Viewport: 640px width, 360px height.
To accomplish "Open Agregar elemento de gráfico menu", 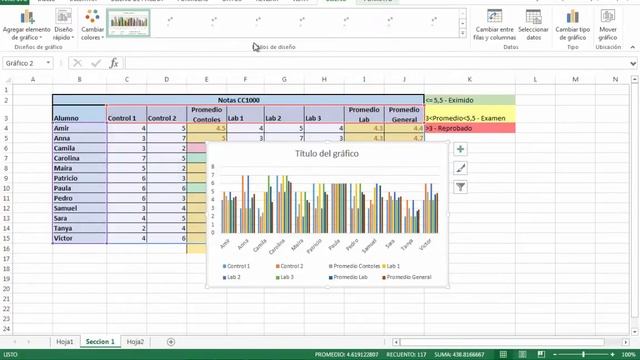I will (x=27, y=24).
